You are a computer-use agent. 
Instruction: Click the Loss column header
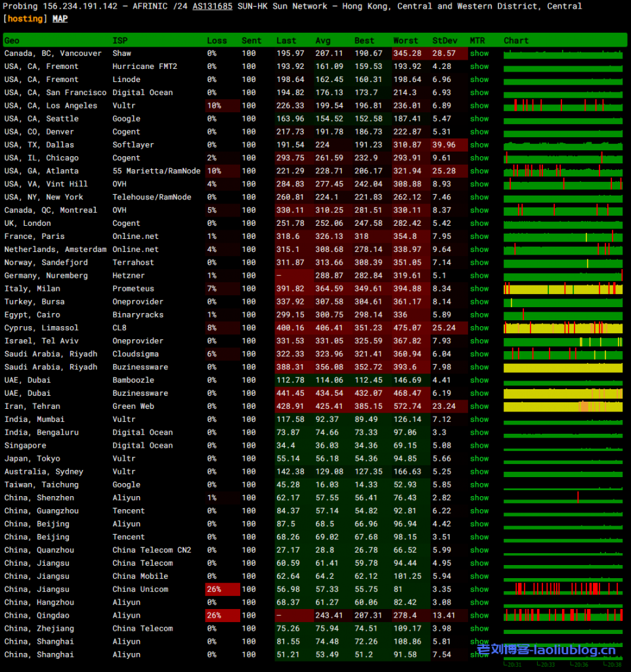tap(217, 41)
